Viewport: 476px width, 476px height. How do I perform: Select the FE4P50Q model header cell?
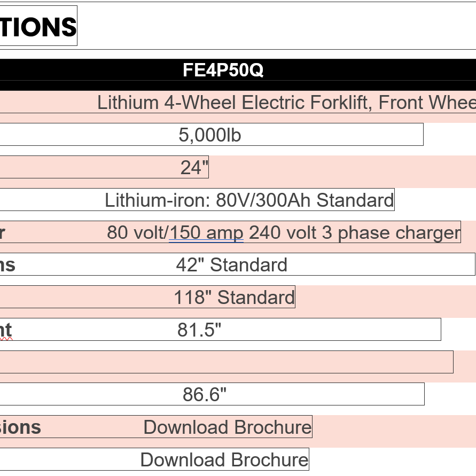click(223, 70)
